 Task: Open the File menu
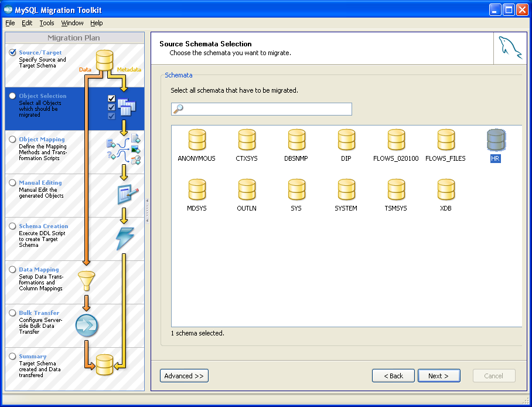(x=10, y=23)
